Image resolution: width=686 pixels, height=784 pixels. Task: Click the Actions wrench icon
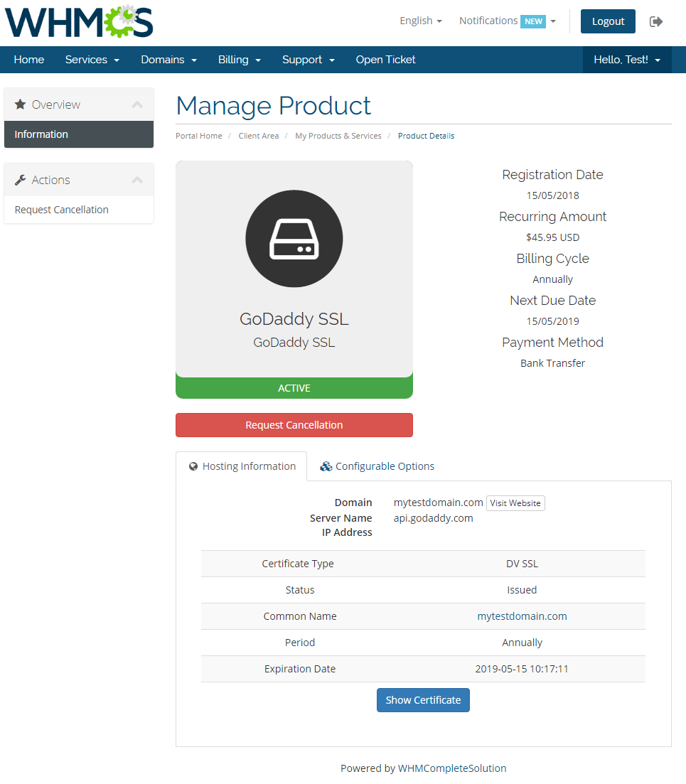pos(20,180)
